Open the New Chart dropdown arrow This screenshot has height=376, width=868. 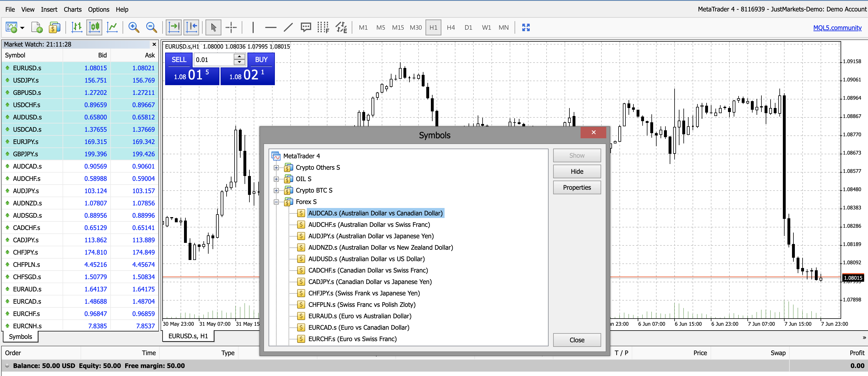(x=23, y=28)
